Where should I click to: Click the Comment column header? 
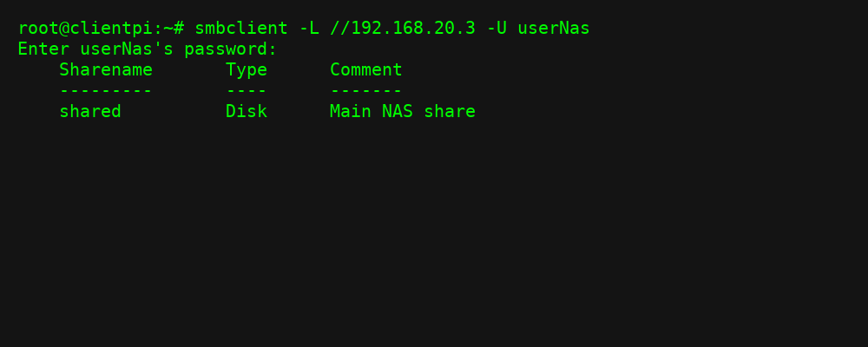coord(366,69)
